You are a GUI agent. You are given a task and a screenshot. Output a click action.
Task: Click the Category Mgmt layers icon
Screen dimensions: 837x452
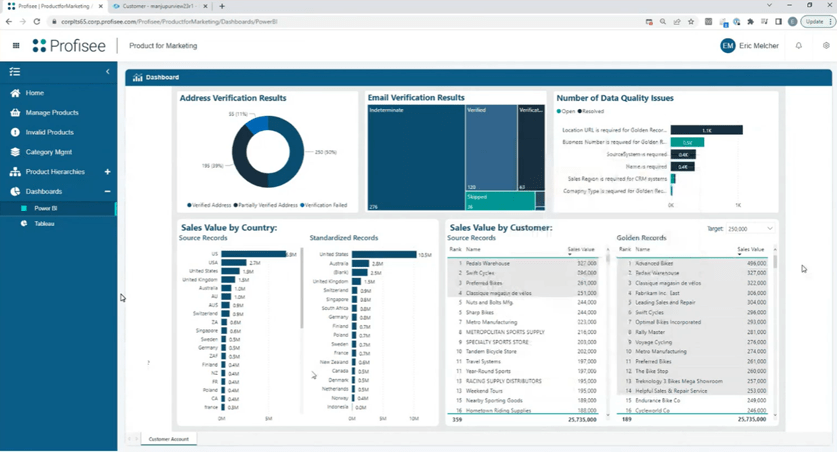(x=15, y=152)
